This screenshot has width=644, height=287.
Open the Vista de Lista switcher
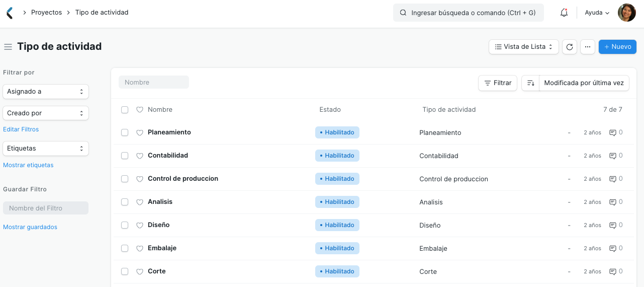524,47
